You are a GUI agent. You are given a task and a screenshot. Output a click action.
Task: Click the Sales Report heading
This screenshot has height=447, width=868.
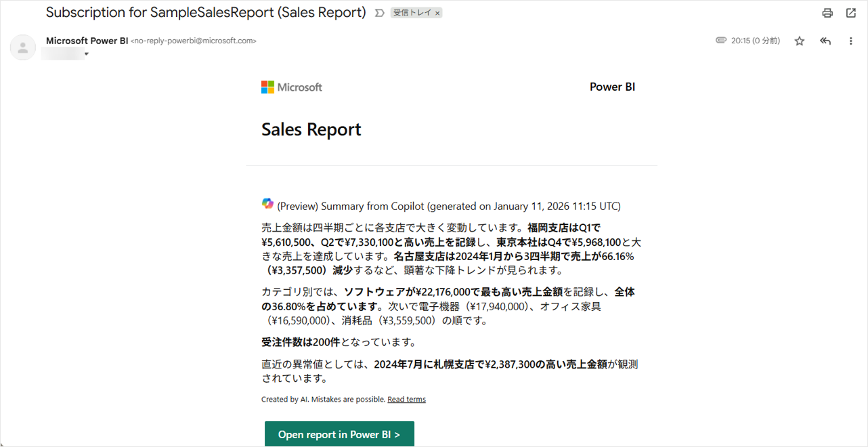(x=311, y=129)
